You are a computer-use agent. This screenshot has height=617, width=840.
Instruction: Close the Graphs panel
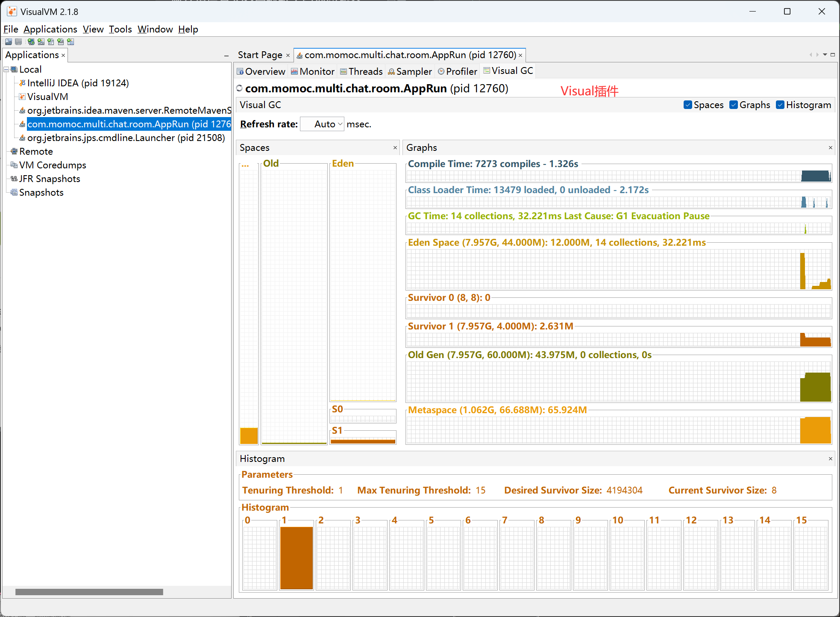831,147
